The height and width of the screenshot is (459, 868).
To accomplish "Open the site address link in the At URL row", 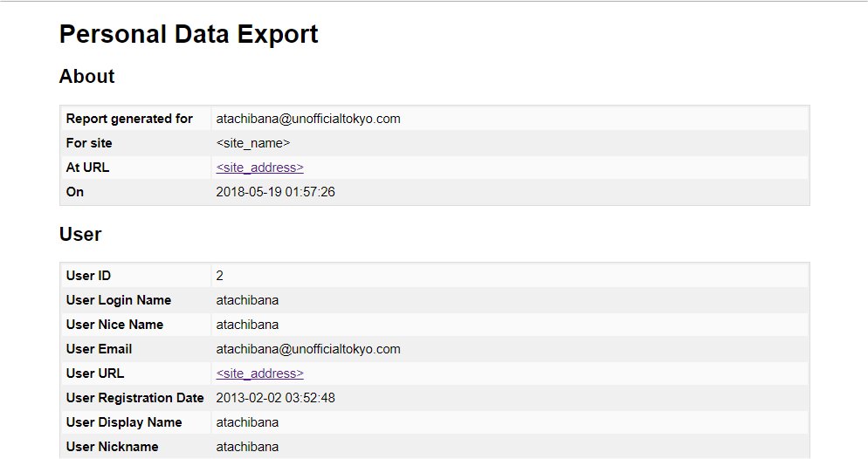I will [x=259, y=168].
